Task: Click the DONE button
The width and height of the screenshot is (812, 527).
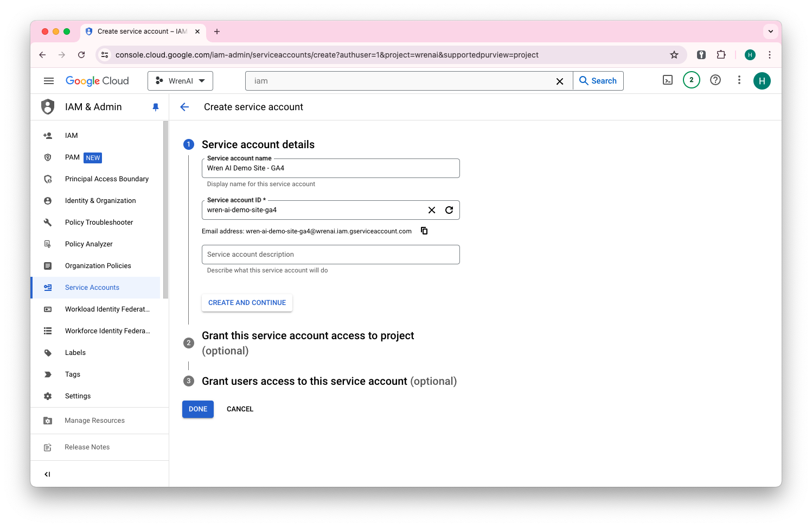Action: (x=198, y=409)
